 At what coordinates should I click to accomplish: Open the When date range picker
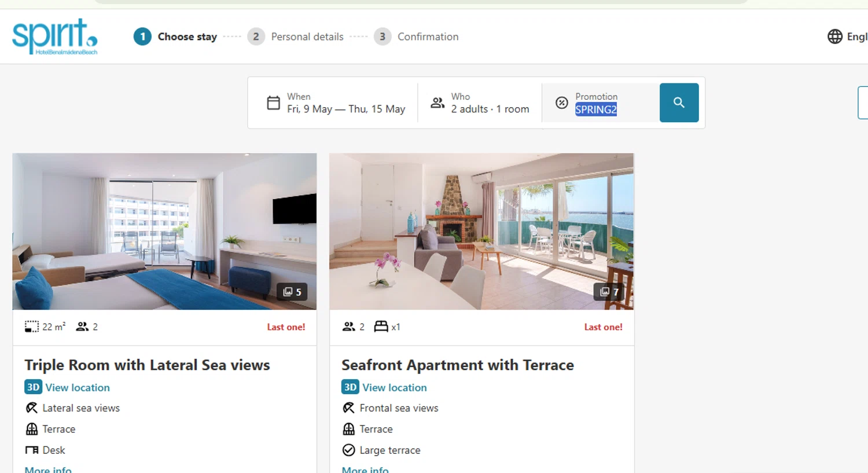click(336, 103)
